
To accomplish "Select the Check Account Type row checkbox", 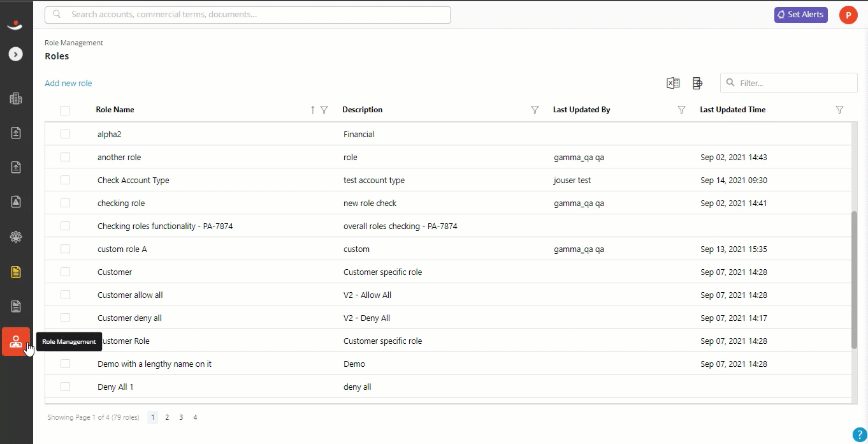I will point(65,180).
